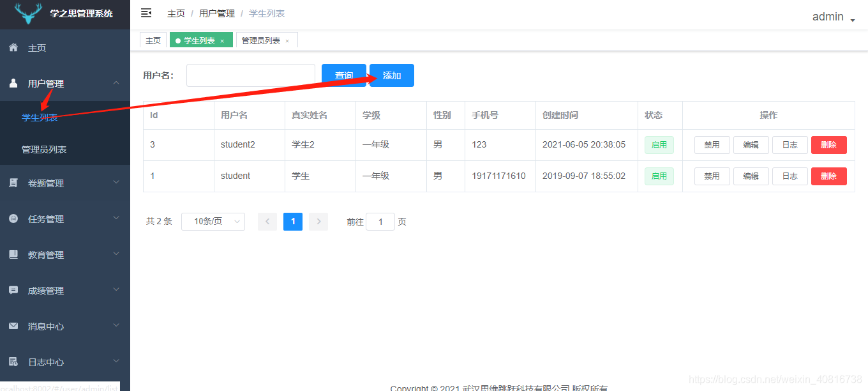Open the admin account dropdown
Viewport: 868px width, 391px height.
[x=834, y=17]
